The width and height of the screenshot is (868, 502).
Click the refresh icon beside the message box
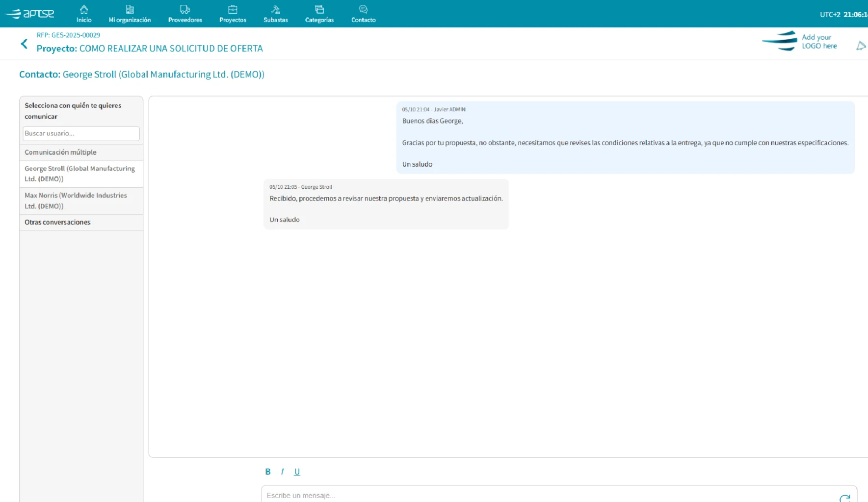[846, 498]
